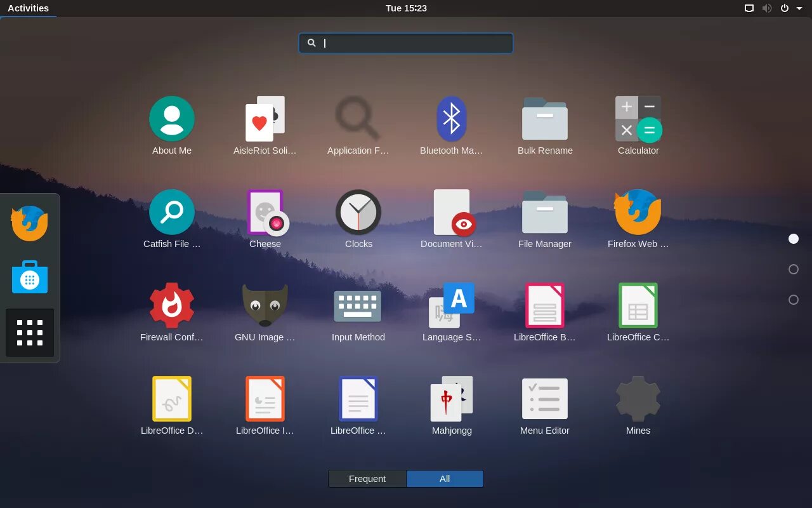Click the volume icon in top bar
This screenshot has width=812, height=508.
tap(767, 8)
